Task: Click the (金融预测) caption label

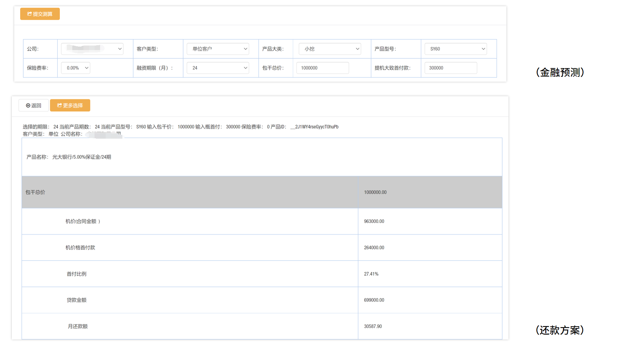Action: coord(560,72)
